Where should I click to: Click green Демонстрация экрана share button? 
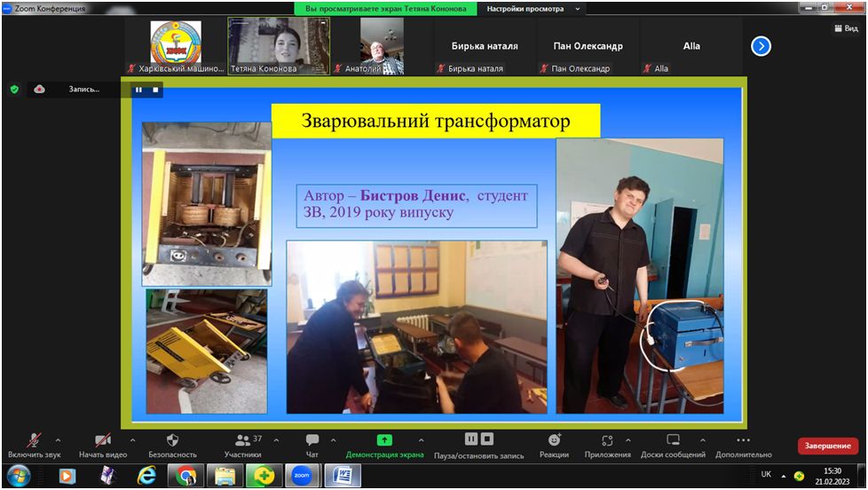click(x=384, y=446)
